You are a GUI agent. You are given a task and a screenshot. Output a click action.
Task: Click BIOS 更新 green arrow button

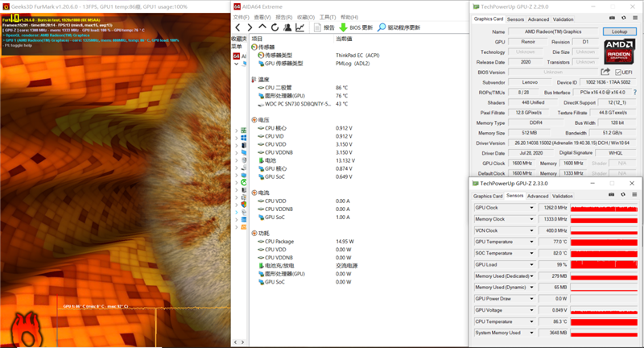point(356,27)
